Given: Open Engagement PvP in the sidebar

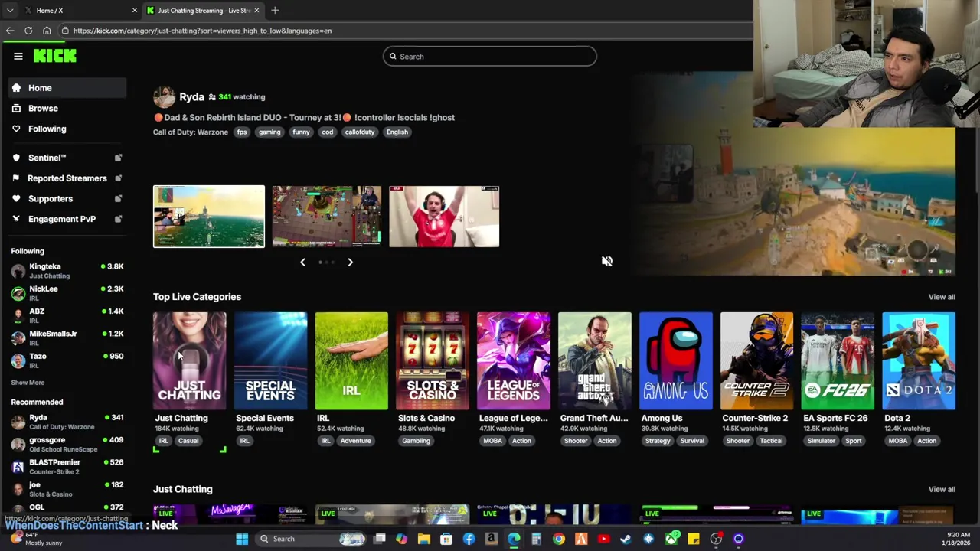Looking at the screenshot, I should (61, 219).
